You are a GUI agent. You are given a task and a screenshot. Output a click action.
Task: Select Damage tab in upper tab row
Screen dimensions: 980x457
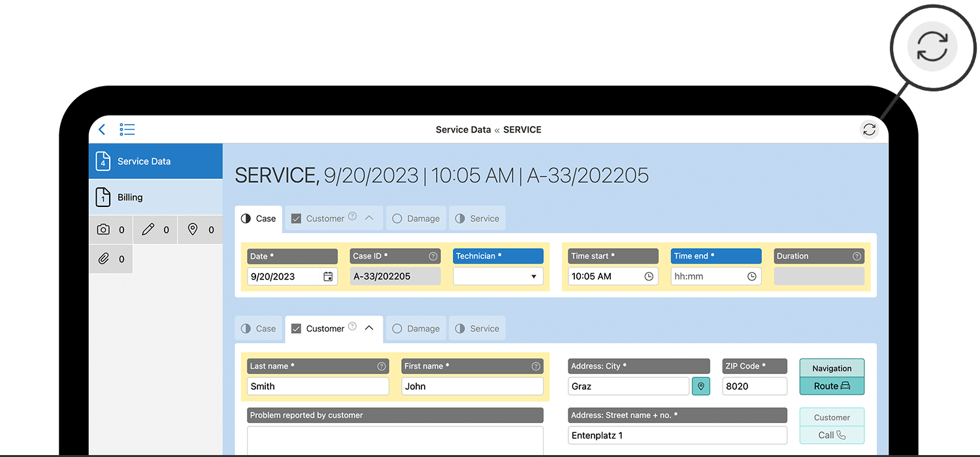tap(416, 219)
